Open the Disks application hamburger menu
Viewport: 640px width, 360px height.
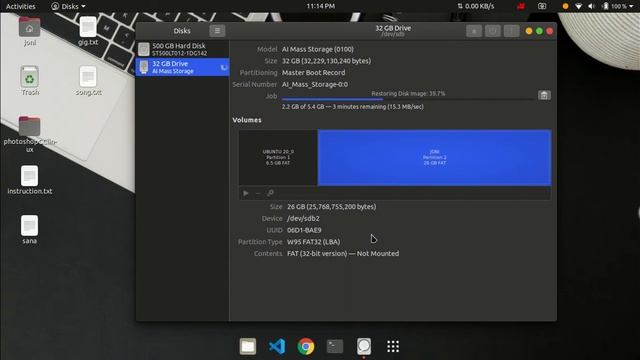click(x=217, y=31)
